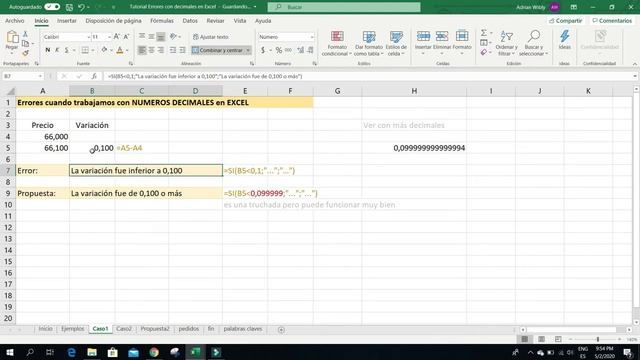Click the percent style icon
The height and width of the screenshot is (360, 640).
(279, 50)
